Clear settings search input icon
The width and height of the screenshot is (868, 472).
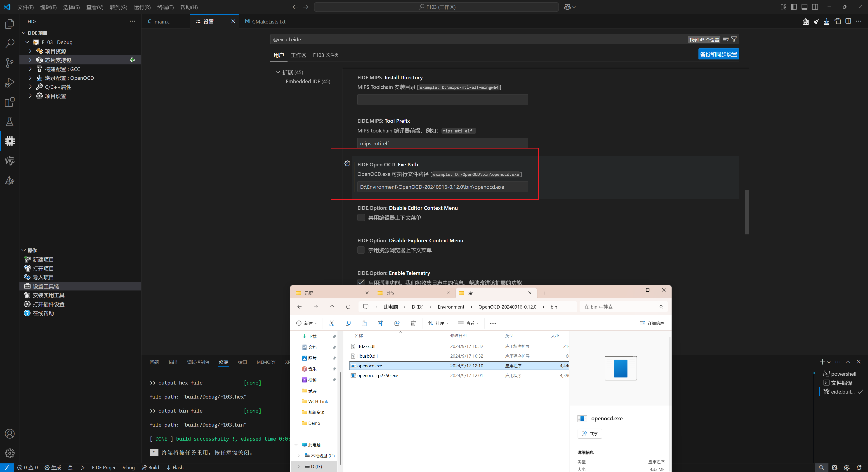point(726,39)
